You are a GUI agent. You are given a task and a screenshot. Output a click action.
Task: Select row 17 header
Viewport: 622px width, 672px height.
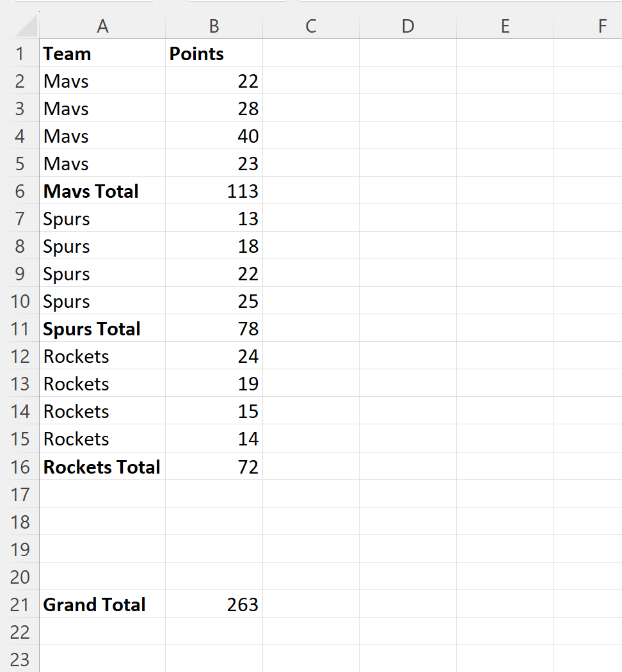(20, 494)
